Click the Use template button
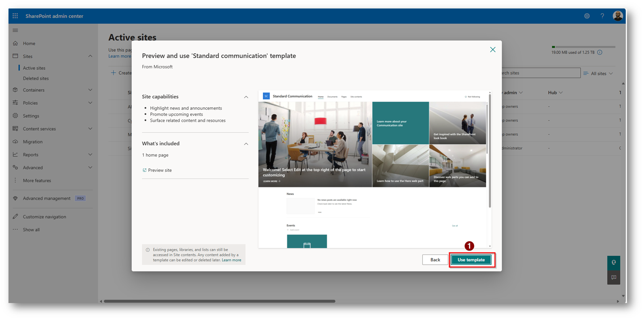This screenshot has width=644, height=320. (x=471, y=260)
